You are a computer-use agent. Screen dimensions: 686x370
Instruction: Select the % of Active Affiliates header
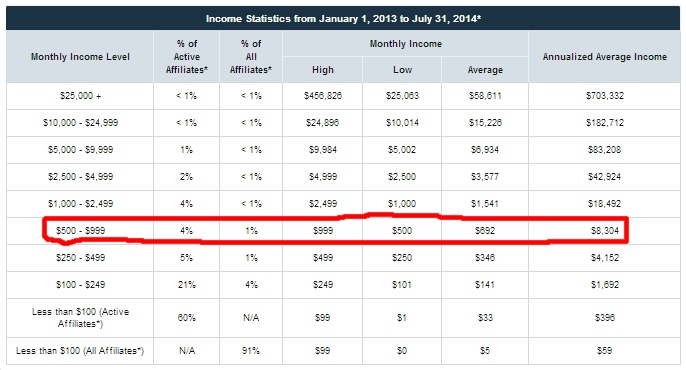pos(186,57)
